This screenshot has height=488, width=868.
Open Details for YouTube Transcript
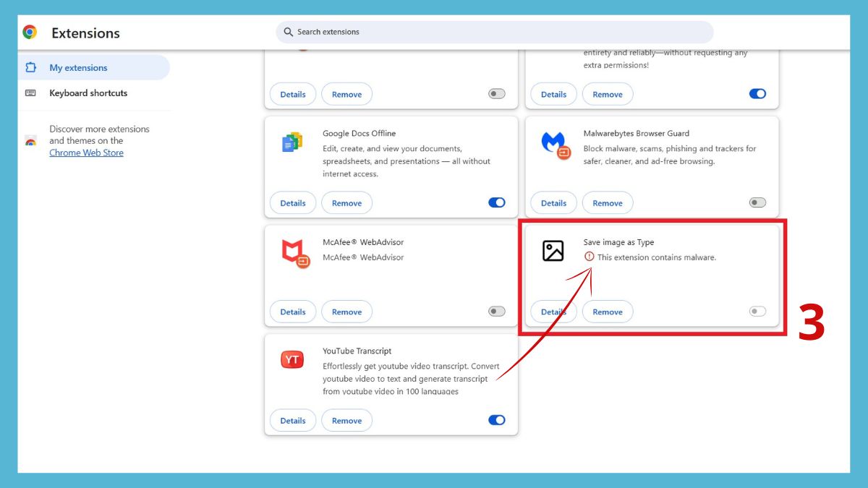[x=293, y=420]
